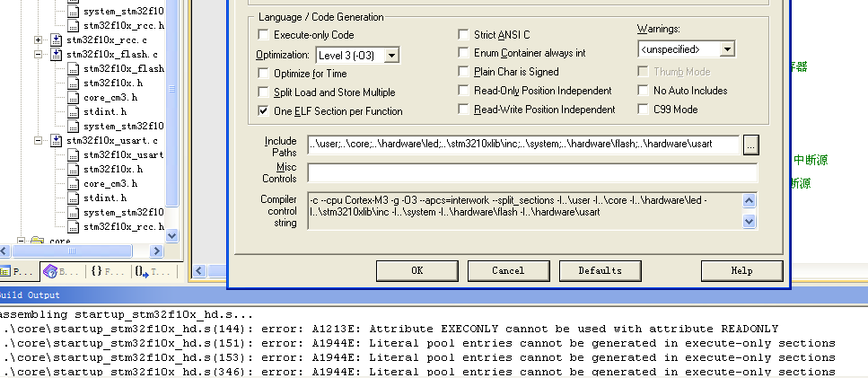Select the core group in the project tree
The image size is (868, 378).
[x=60, y=242]
